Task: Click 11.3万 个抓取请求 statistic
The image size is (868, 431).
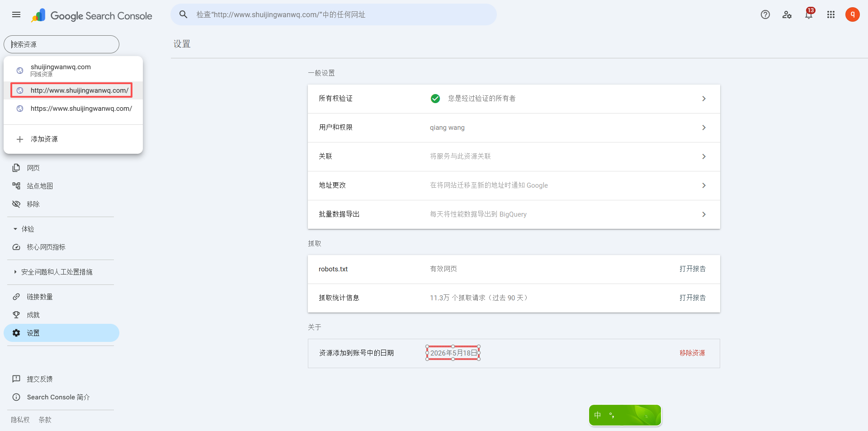Action: 479,298
